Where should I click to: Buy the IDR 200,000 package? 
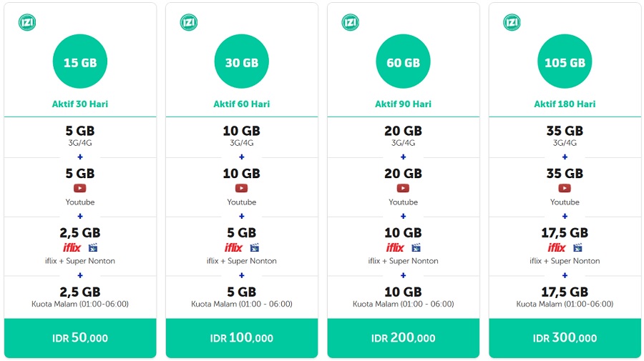[x=403, y=338]
